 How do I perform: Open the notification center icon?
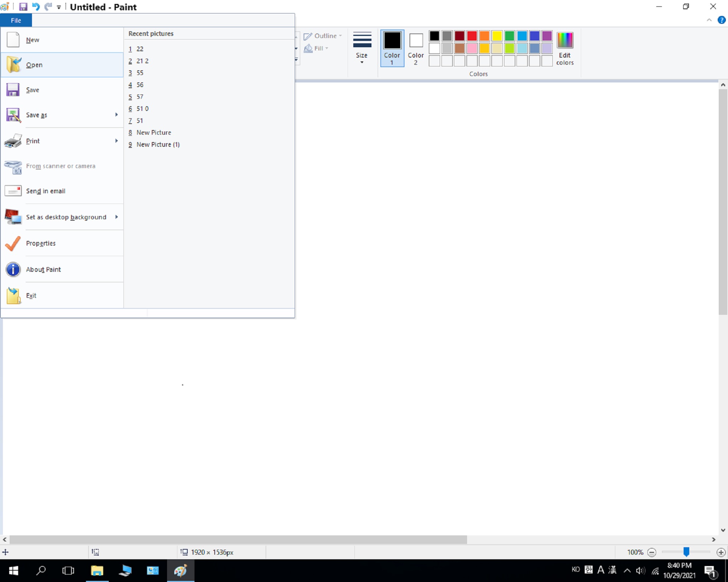711,571
